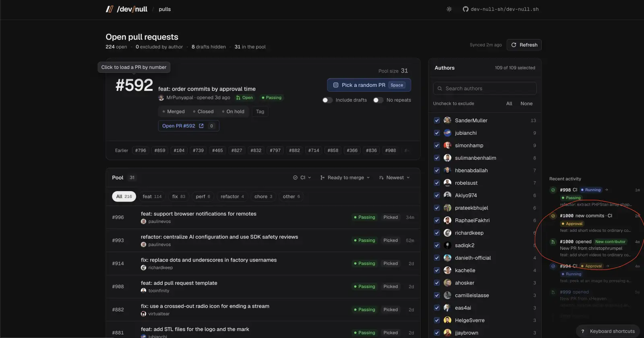Open earlier pick #908
Image resolution: width=644 pixels, height=338 pixels.
tap(390, 150)
